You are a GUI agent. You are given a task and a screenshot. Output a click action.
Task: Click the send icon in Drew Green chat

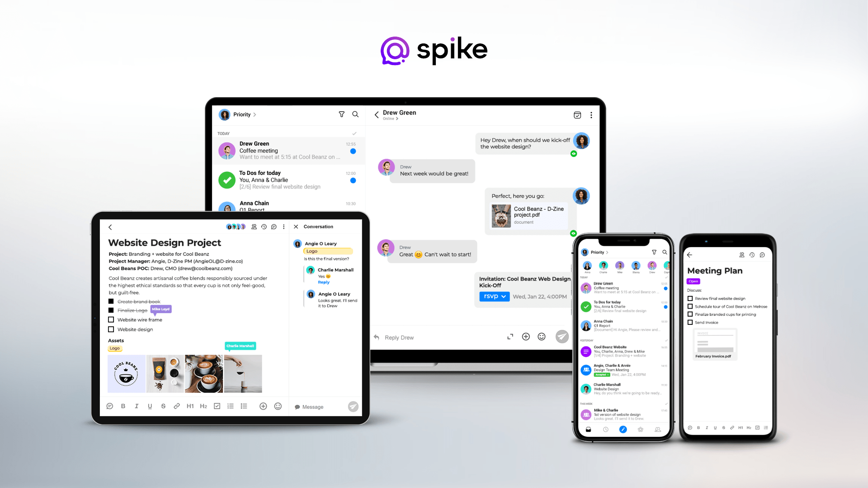pos(562,337)
